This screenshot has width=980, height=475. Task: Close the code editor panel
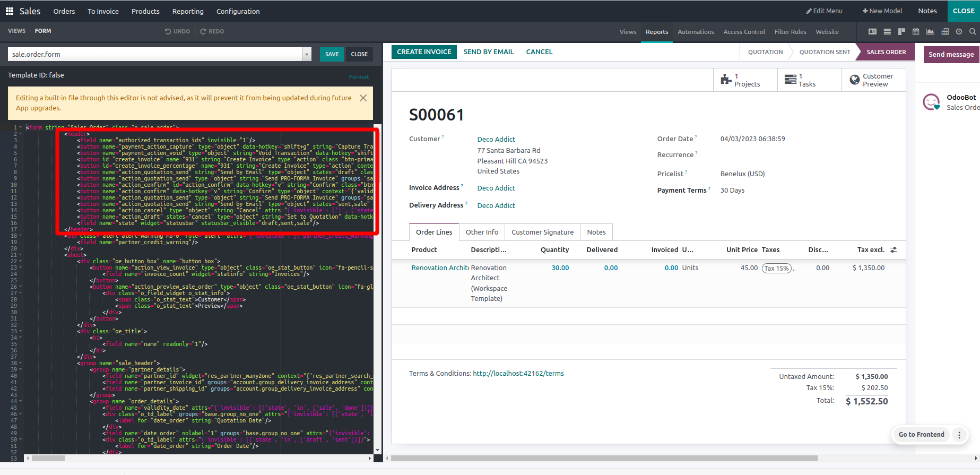tap(359, 54)
